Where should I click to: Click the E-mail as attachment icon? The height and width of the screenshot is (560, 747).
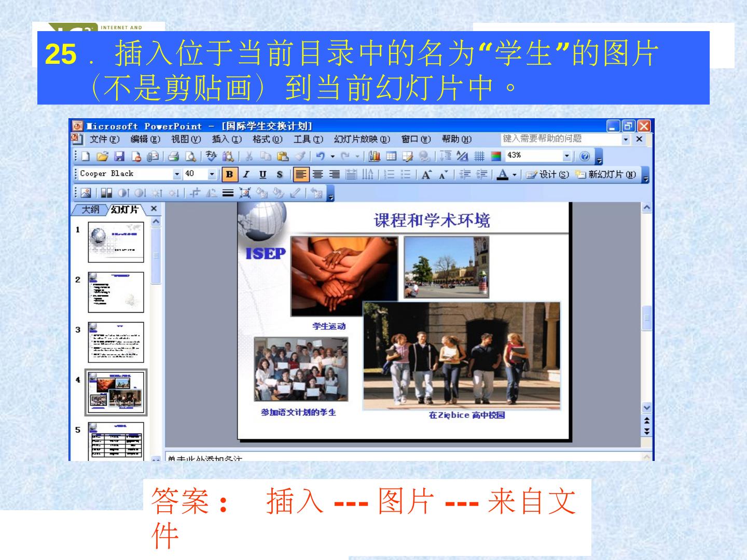153,156
